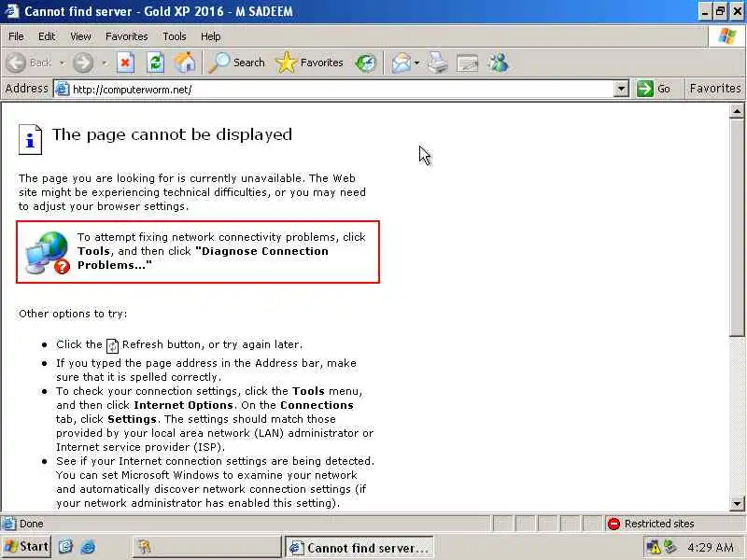Image resolution: width=747 pixels, height=560 pixels.
Task: Open Show Desktop quick launch icon
Action: [65, 547]
